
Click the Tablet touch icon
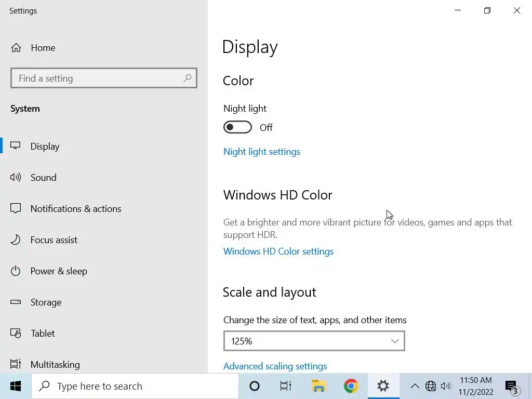point(16,333)
